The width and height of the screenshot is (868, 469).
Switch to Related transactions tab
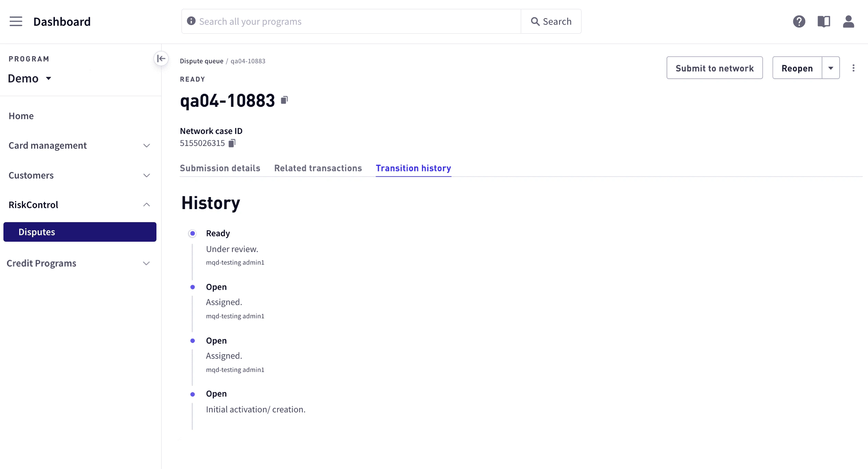pyautogui.click(x=318, y=168)
